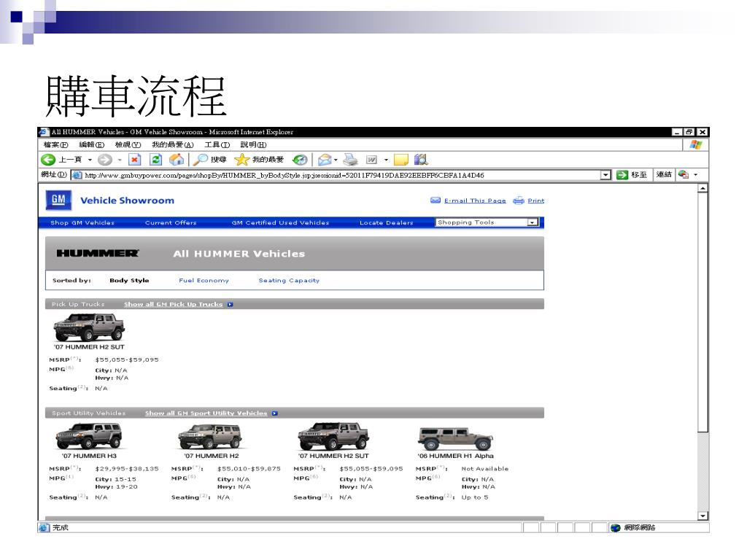Sort vehicles by Seating Capacity
Screen dimensions: 747x560
coord(289,281)
